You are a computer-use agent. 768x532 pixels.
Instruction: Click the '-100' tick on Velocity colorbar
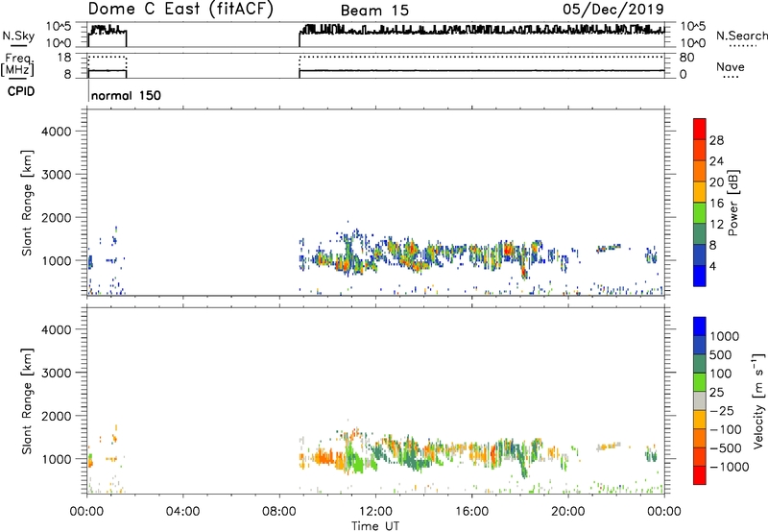[x=726, y=429]
